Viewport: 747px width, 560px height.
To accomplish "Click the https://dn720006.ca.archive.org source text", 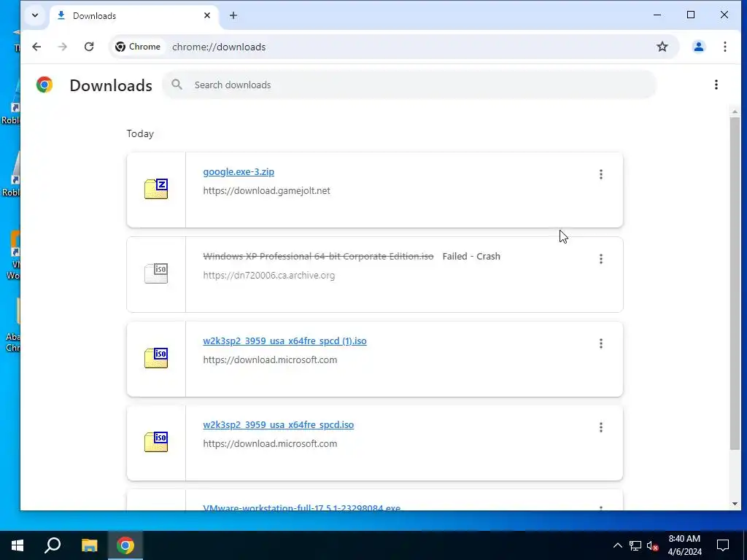I will click(268, 275).
